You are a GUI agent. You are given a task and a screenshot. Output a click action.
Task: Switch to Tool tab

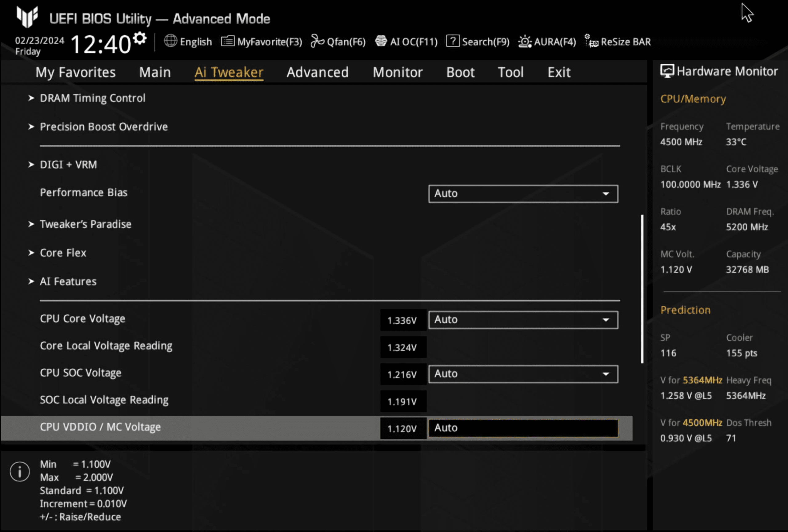tap(511, 72)
